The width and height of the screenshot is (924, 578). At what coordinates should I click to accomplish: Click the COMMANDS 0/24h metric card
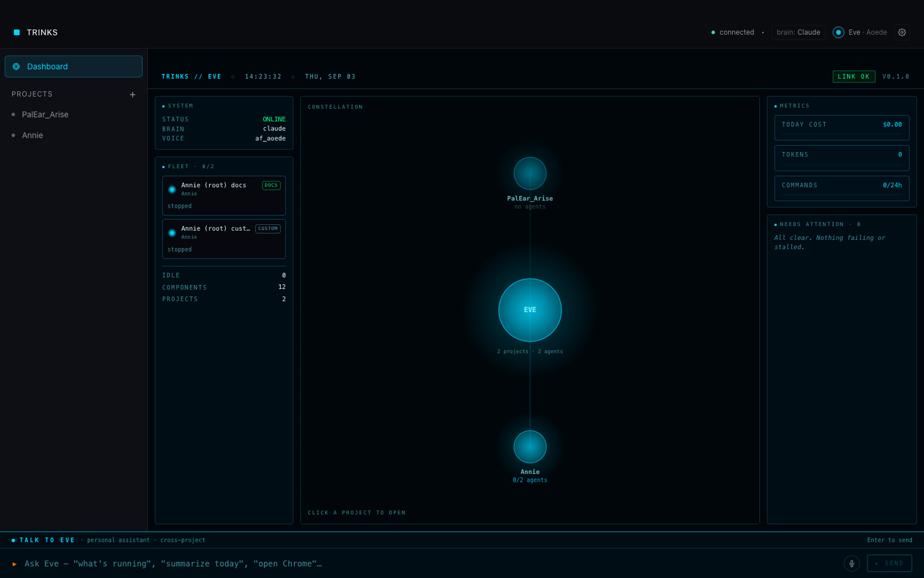(x=842, y=188)
